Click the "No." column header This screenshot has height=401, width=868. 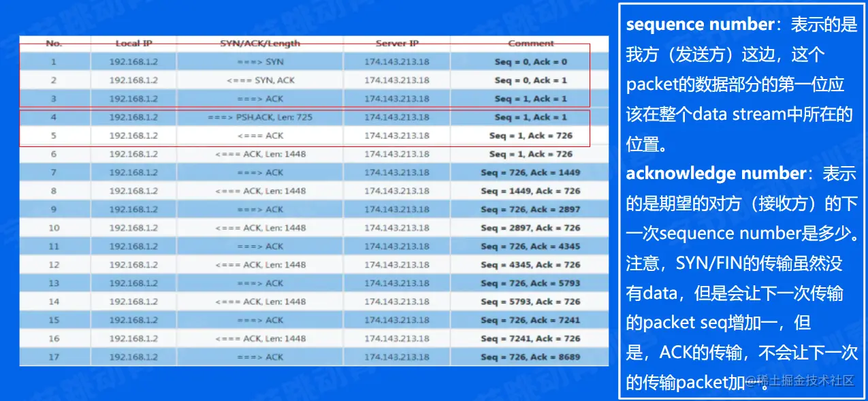tap(54, 44)
